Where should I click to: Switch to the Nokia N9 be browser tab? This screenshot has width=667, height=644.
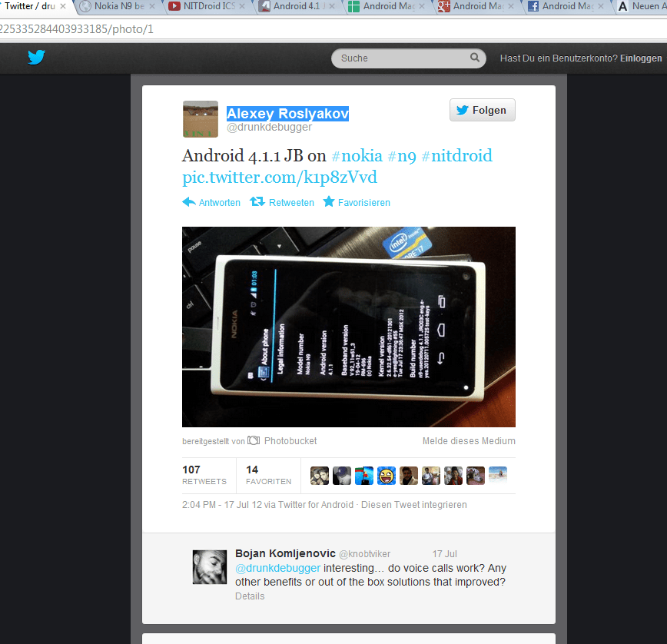(x=118, y=6)
